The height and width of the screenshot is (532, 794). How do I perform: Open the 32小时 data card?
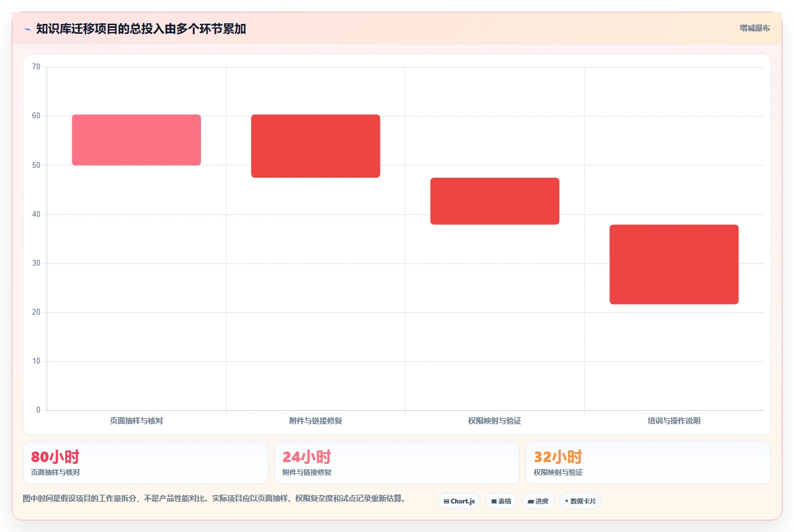point(648,463)
